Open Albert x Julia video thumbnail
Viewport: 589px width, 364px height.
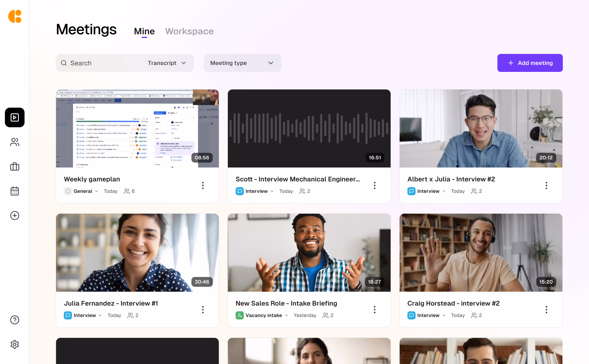(481, 128)
